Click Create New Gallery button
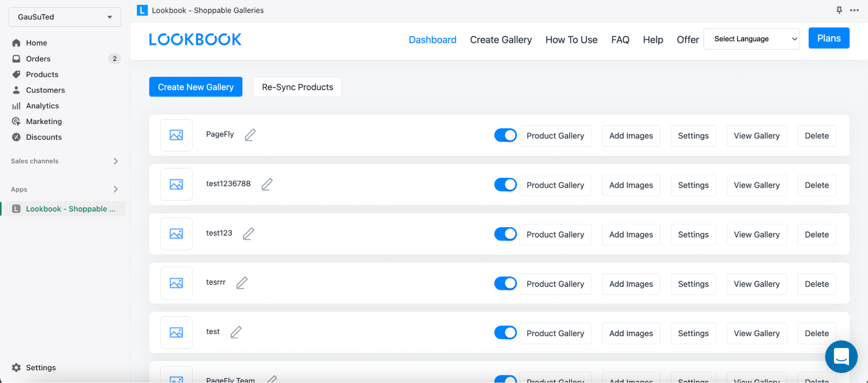The image size is (868, 383). 196,87
